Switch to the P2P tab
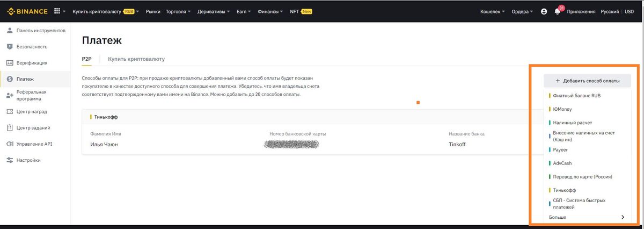 (x=87, y=59)
